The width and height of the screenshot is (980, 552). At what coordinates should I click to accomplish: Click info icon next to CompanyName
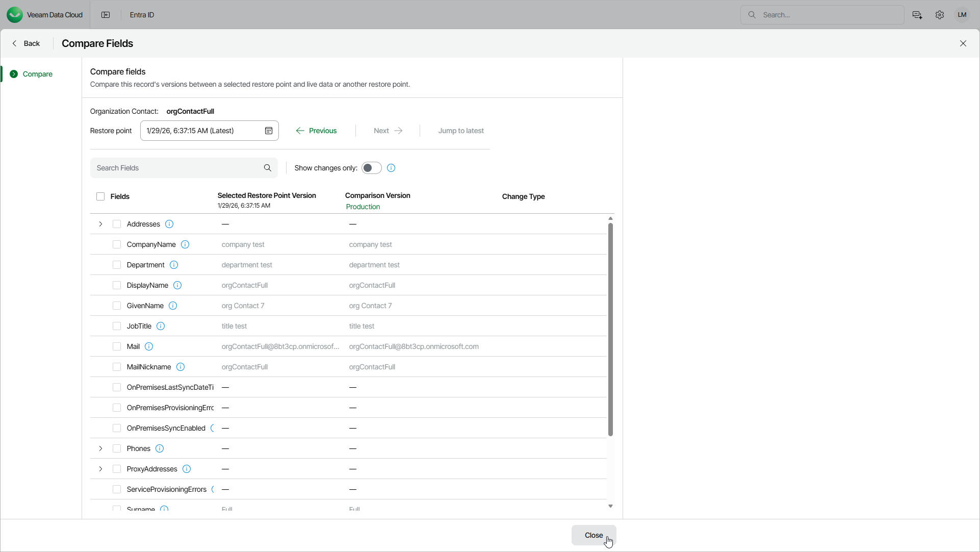(185, 244)
